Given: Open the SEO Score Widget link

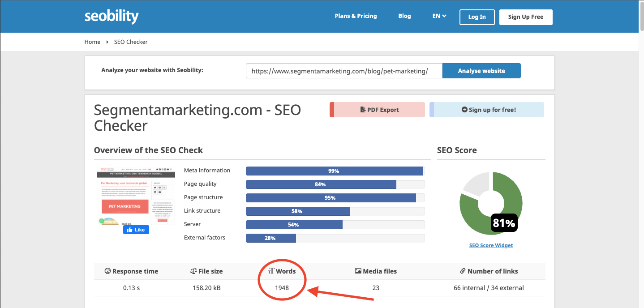Looking at the screenshot, I should [x=491, y=245].
